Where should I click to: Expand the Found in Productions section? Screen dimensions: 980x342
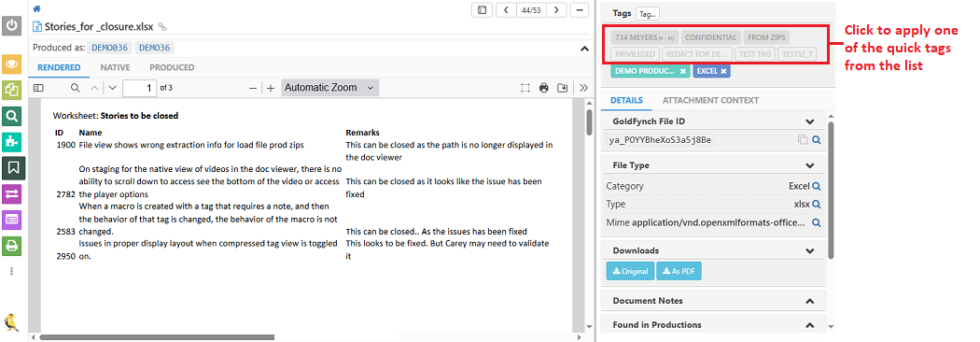click(x=810, y=324)
